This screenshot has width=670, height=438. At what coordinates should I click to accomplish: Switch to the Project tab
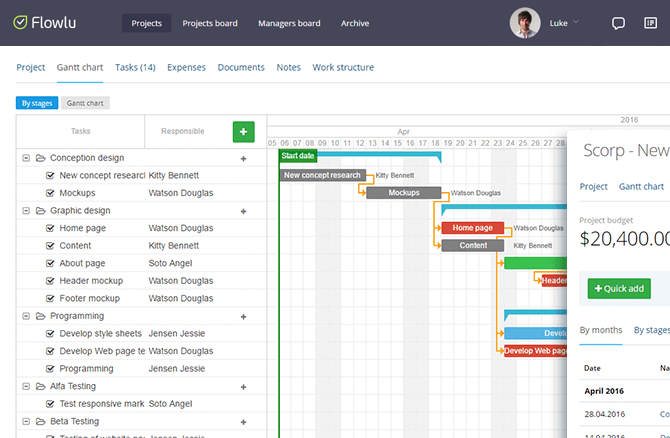coord(30,67)
